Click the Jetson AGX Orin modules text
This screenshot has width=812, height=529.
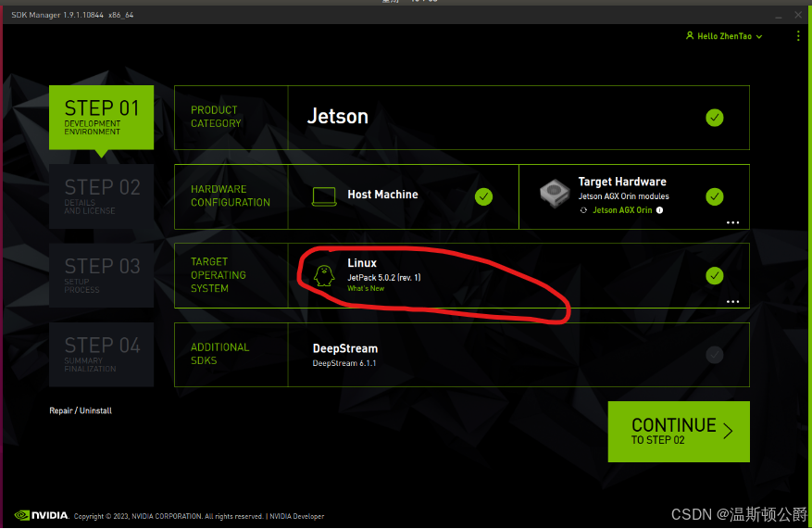[623, 196]
